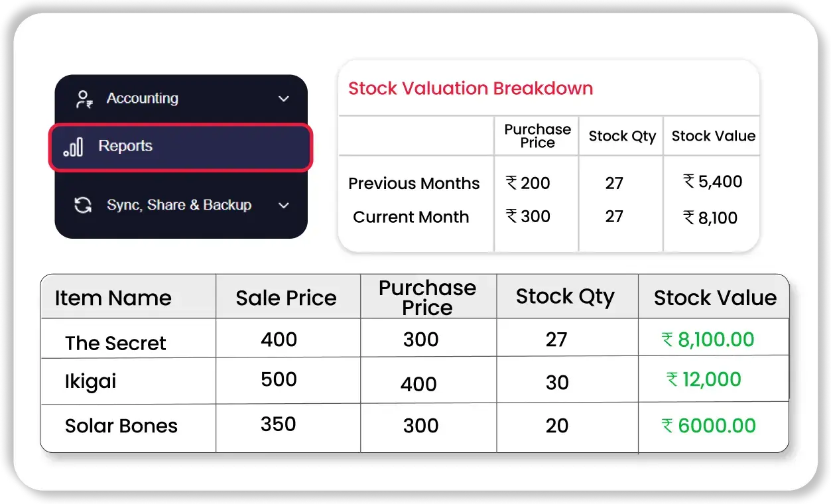This screenshot has height=504, width=831.
Task: Click Solar Bones stock value ₹ 6000.00
Action: click(709, 426)
